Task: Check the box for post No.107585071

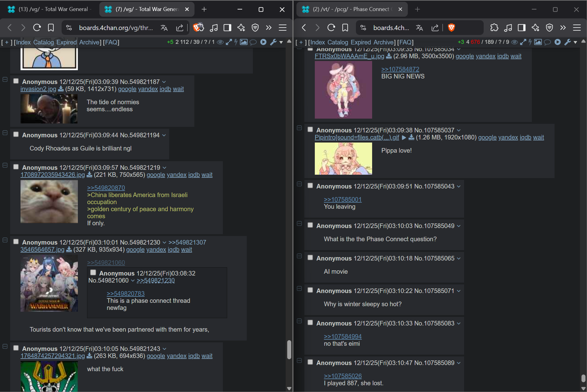Action: [x=310, y=290]
